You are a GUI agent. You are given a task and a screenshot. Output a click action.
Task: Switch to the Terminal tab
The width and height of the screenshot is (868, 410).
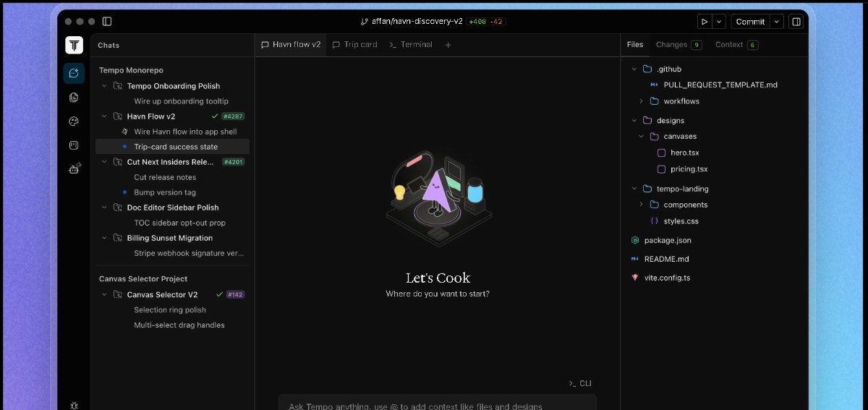(411, 45)
